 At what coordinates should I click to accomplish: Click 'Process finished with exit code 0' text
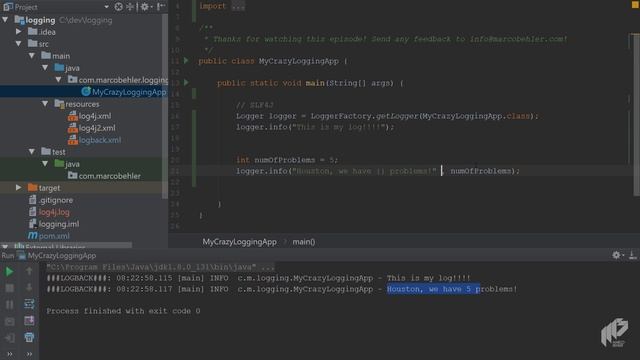click(123, 311)
